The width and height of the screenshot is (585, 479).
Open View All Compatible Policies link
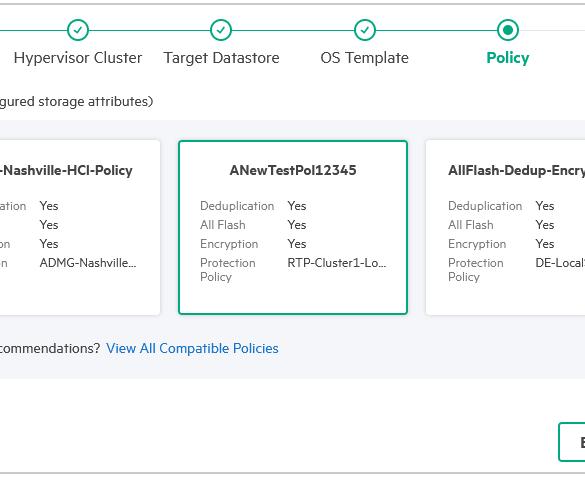pyautogui.click(x=192, y=348)
